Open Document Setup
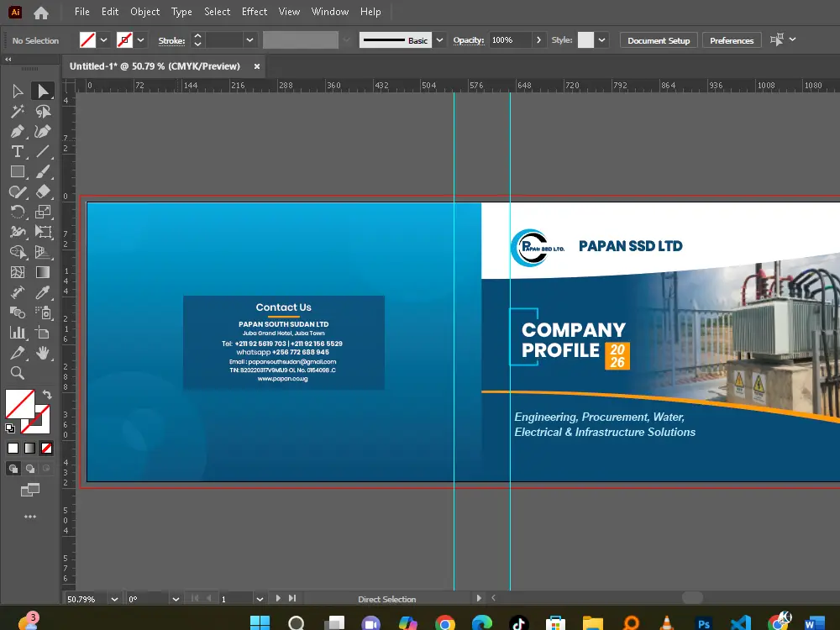840x630 pixels. [x=658, y=39]
